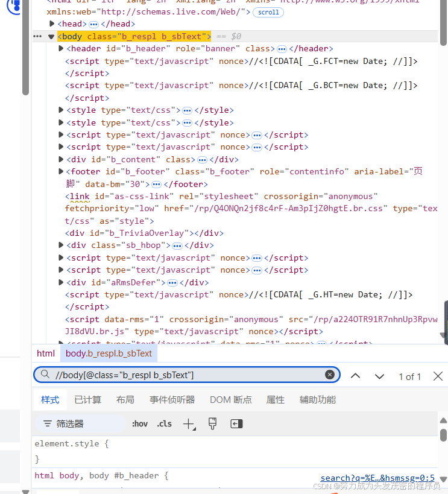This screenshot has height=494, width=448.
Task: Show collapsed content of aRmsDefer ellipsis
Action: [x=172, y=283]
